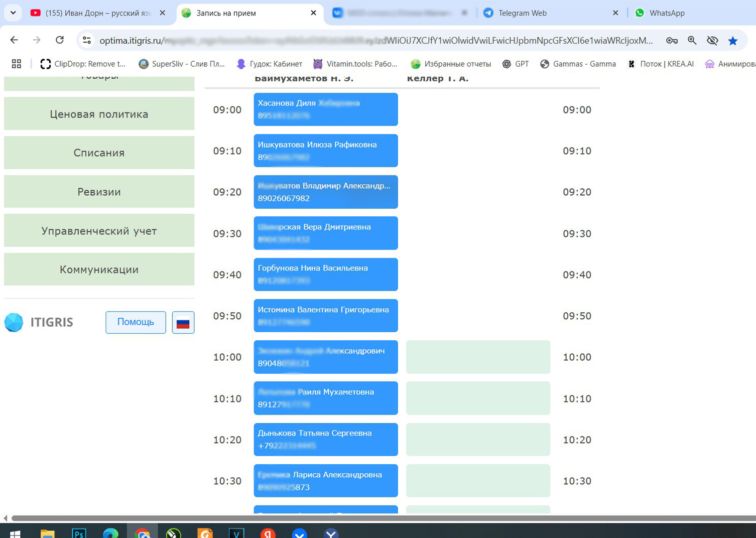
Task: Open the password key icon in address bar
Action: point(672,41)
